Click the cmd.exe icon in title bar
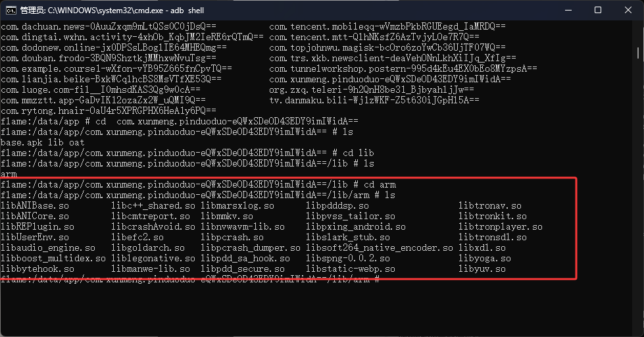Image resolution: width=644 pixels, height=337 pixels. tap(11, 11)
